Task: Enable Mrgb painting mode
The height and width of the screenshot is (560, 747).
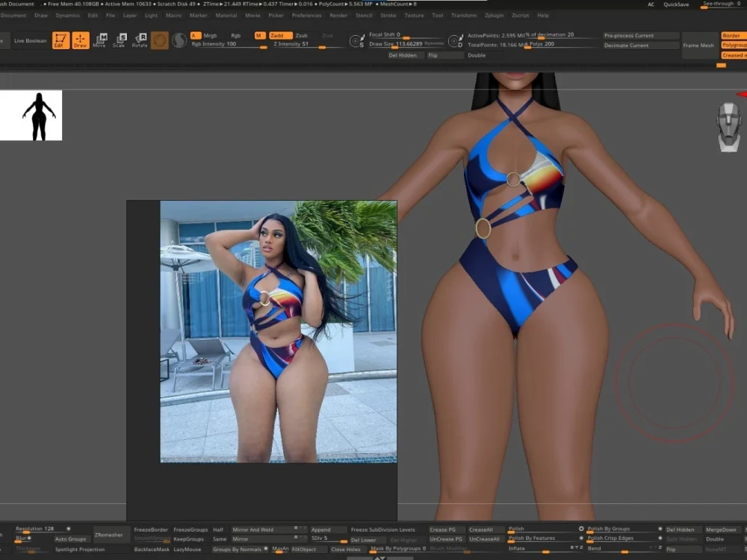Action: pyautogui.click(x=210, y=35)
